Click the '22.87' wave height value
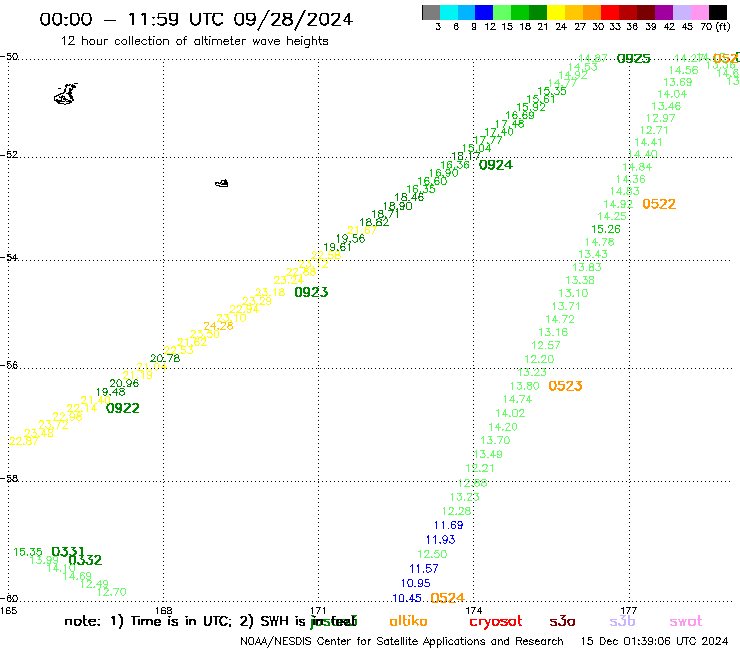Image resolution: width=740 pixels, height=650 pixels. pos(24,441)
